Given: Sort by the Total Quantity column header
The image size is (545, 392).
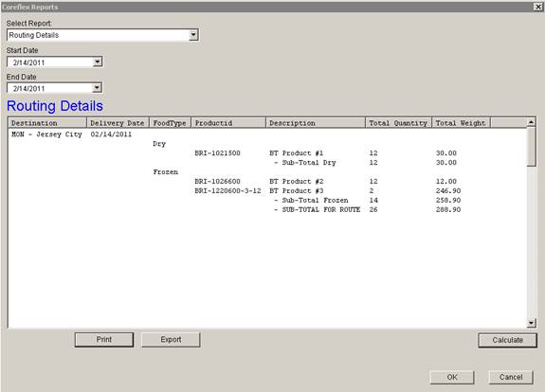Looking at the screenshot, I should pyautogui.click(x=398, y=123).
